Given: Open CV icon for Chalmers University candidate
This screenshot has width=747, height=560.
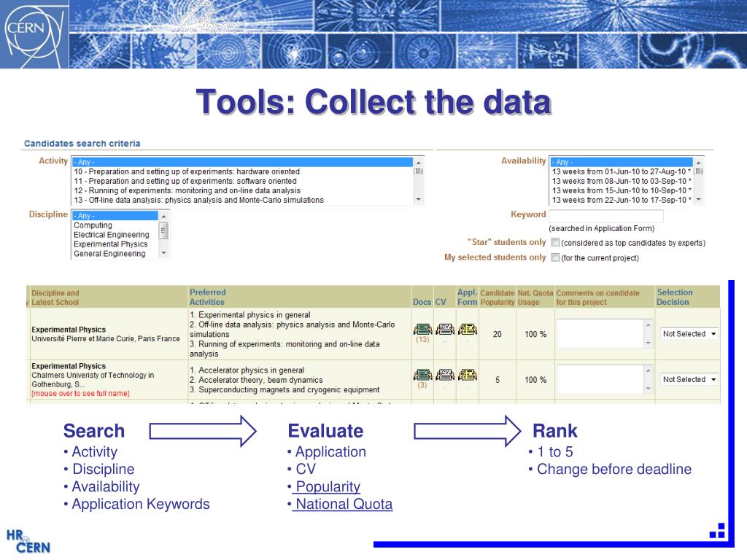Looking at the screenshot, I should click(x=445, y=375).
